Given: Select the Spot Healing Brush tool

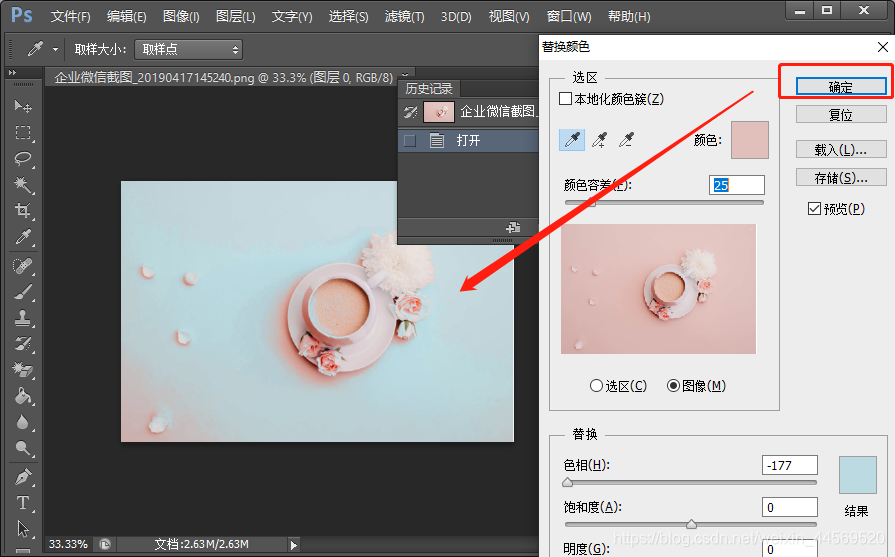Looking at the screenshot, I should click(23, 266).
